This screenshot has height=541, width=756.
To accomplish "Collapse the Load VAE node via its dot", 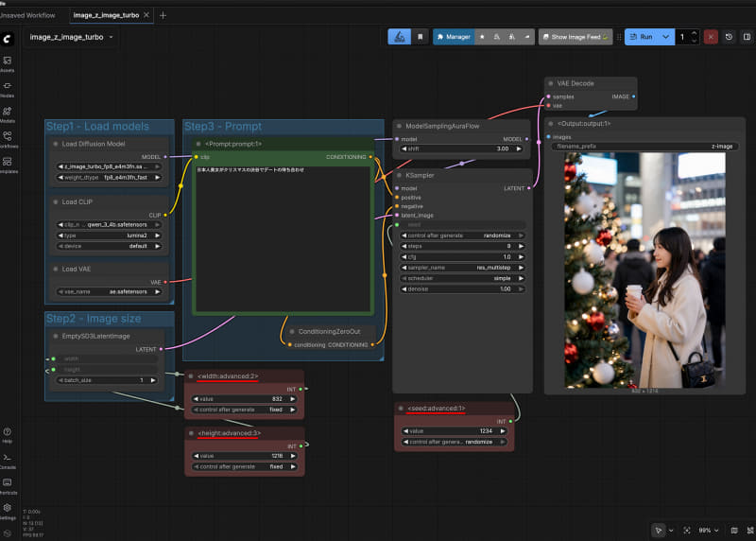I will [x=56, y=269].
